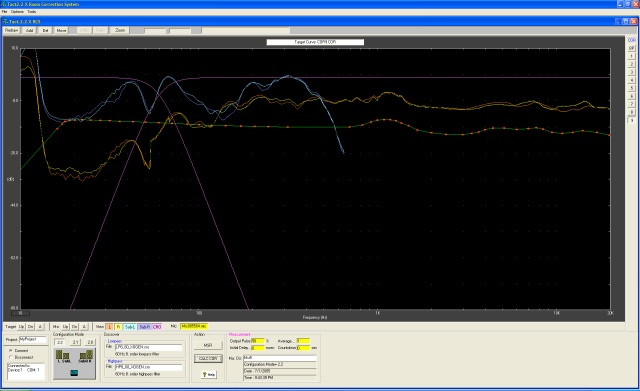Viewport: 640px width, 391px height.
Task: Toggle view of the Sub-L curve
Action: pyautogui.click(x=130, y=327)
